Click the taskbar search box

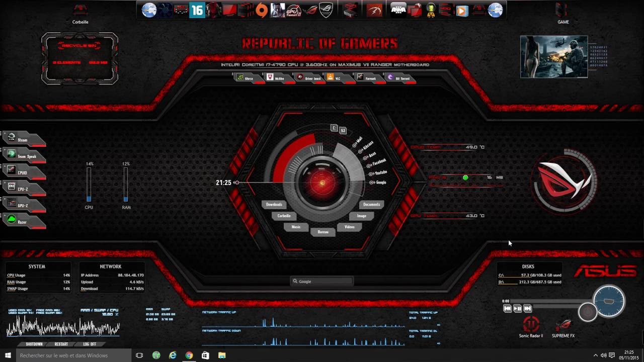(x=74, y=355)
